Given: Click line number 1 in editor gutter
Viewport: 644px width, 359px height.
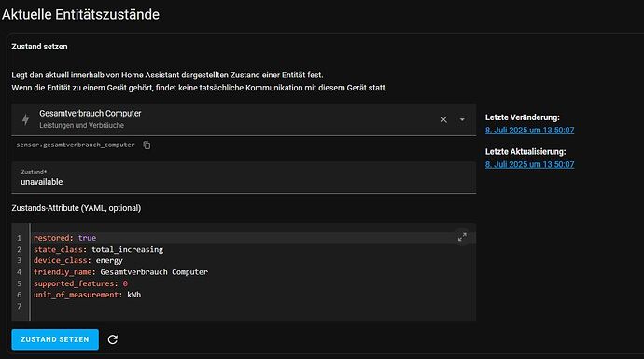Looking at the screenshot, I should pyautogui.click(x=19, y=238).
